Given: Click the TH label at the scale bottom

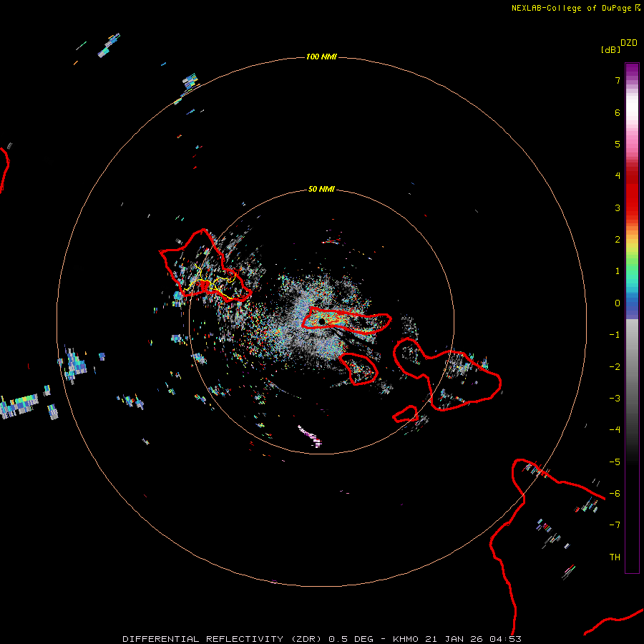Looking at the screenshot, I should (615, 557).
